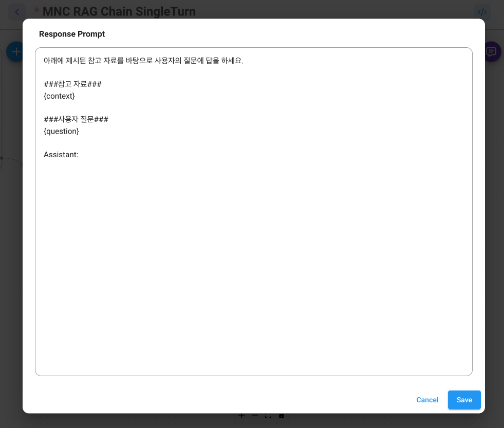Click the MNC RAG Chain SingleTurn title
The width and height of the screenshot is (504, 428).
(x=119, y=12)
